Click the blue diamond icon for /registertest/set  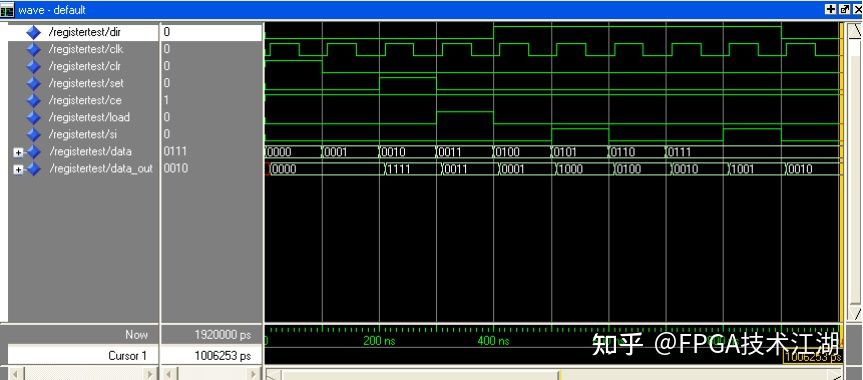34,83
